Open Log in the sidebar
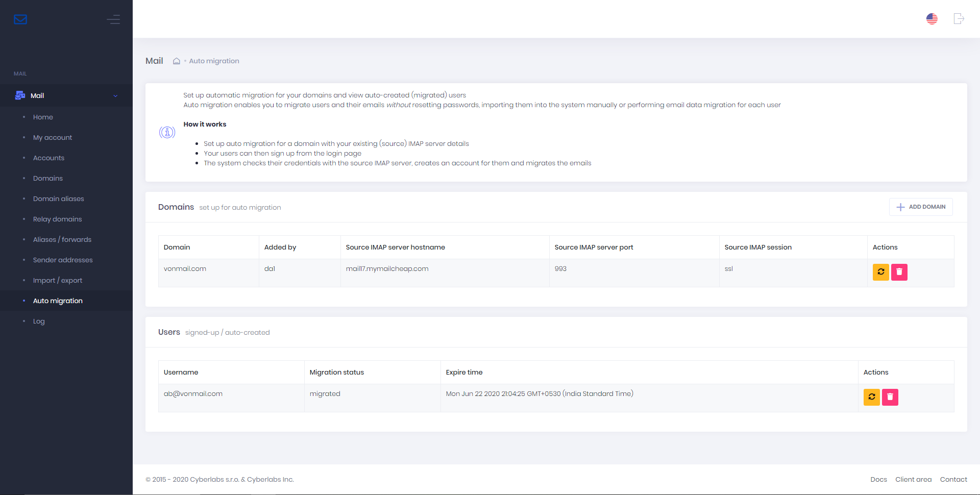The image size is (980, 495). [39, 321]
